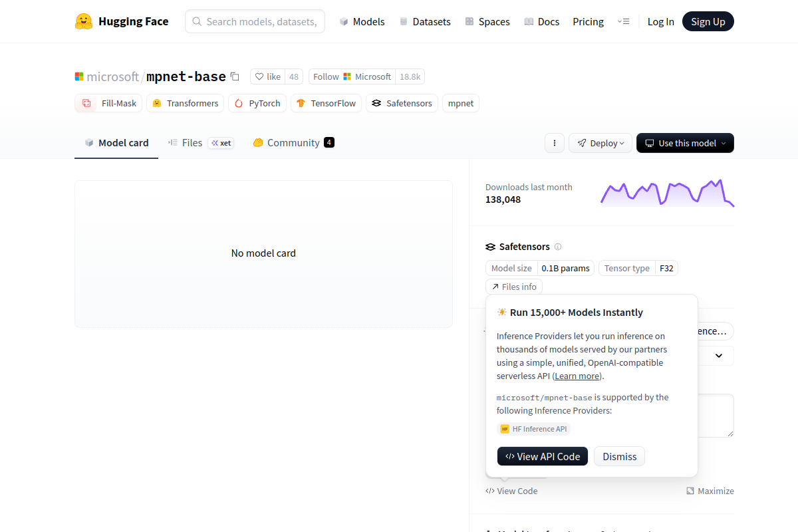Click the Hugging Face logo
Image resolution: width=798 pixels, height=532 pixels.
pyautogui.click(x=83, y=21)
